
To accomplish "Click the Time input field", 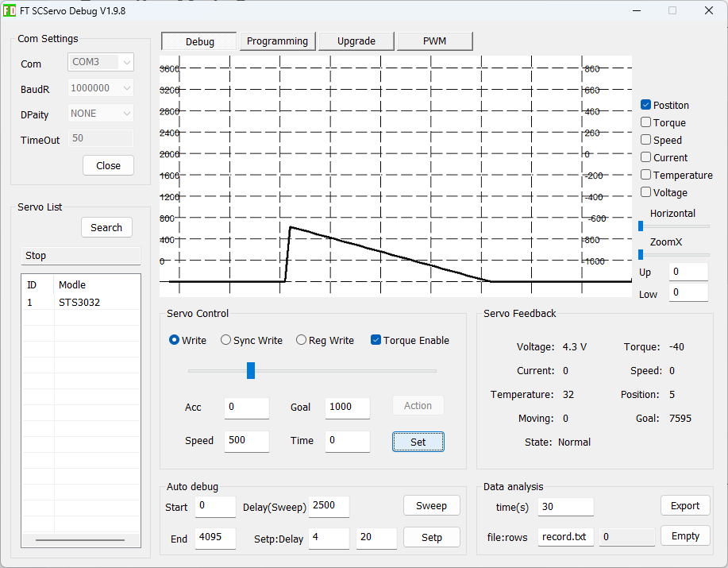I will 347,441.
